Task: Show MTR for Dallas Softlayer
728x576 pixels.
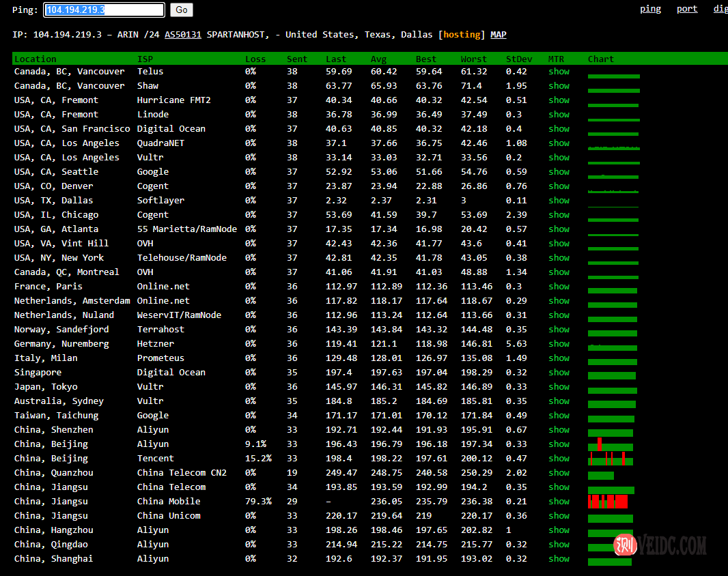Action: coord(559,201)
